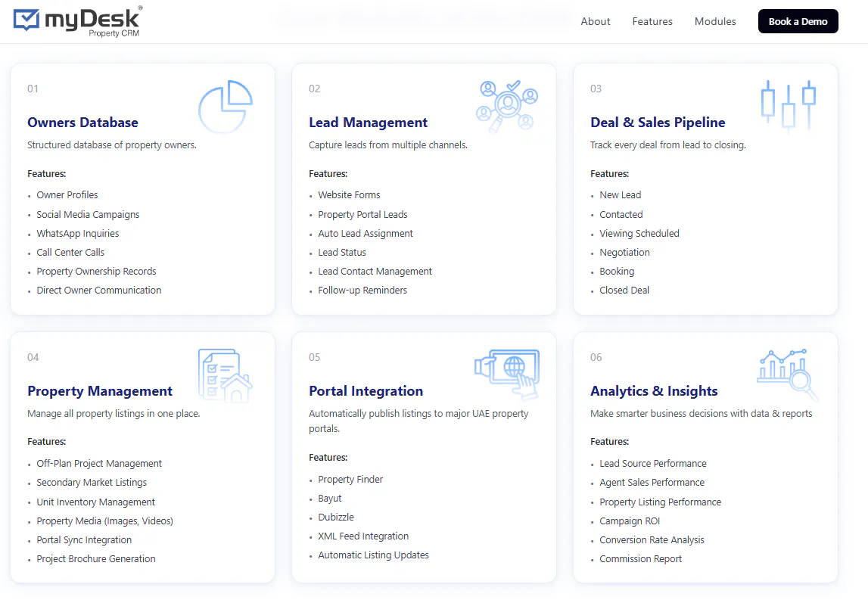Click the myDesk Property CRM logo
Image resolution: width=868 pixels, height=603 pixels.
coord(78,21)
